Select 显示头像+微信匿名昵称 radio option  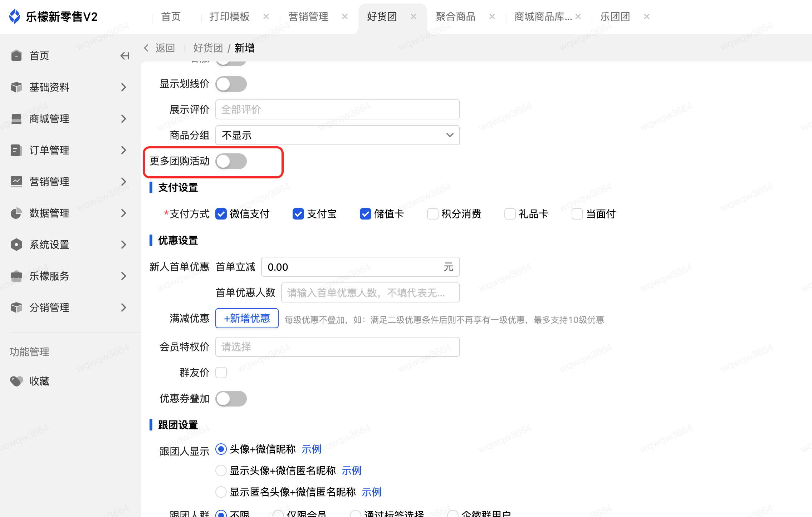221,471
